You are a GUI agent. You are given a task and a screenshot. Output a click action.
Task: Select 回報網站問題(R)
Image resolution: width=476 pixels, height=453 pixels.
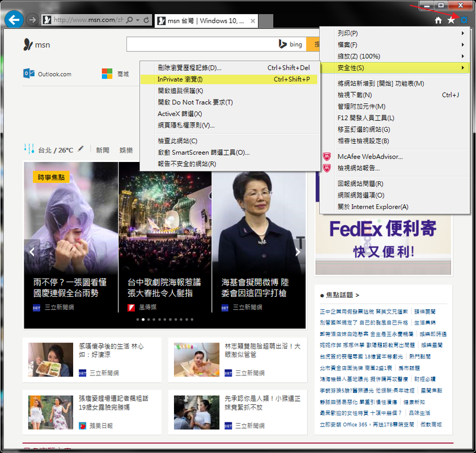[394, 183]
